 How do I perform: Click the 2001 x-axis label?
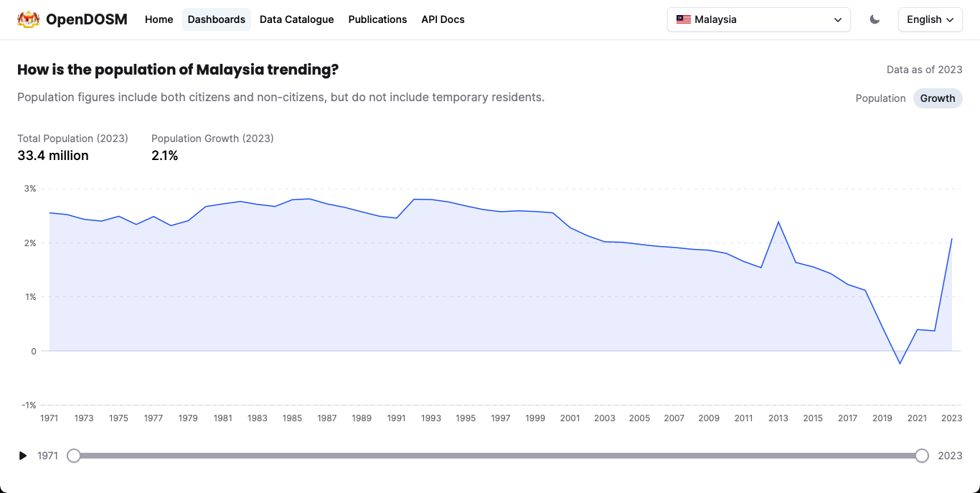tap(570, 418)
